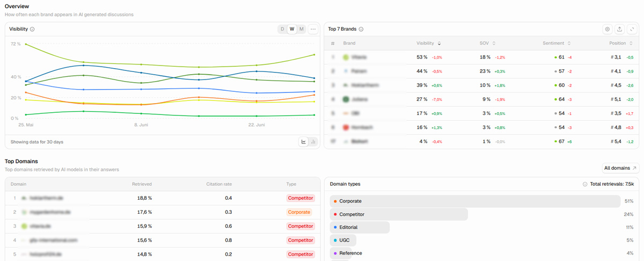Click the 8. Juni axis label
This screenshot has height=261, width=644.
(x=141, y=125)
